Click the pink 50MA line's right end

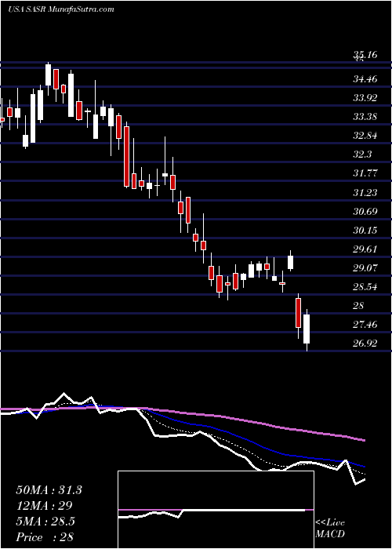point(364,440)
